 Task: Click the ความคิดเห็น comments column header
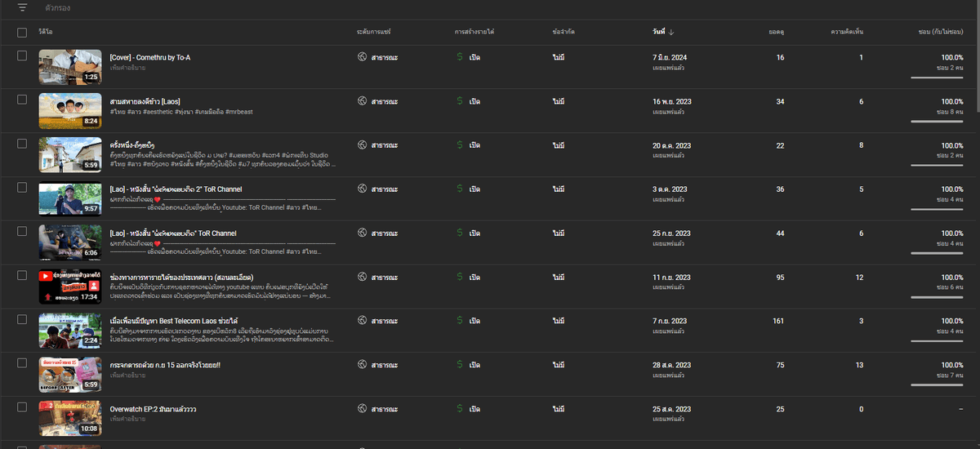[x=847, y=32]
